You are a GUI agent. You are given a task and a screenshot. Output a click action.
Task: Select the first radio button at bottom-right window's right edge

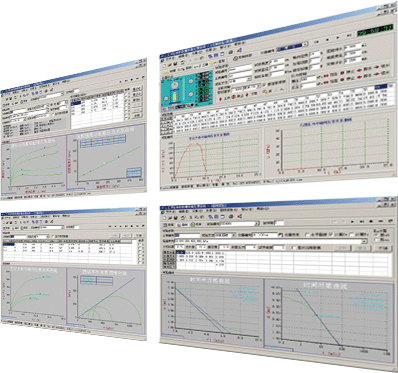pos(376,235)
